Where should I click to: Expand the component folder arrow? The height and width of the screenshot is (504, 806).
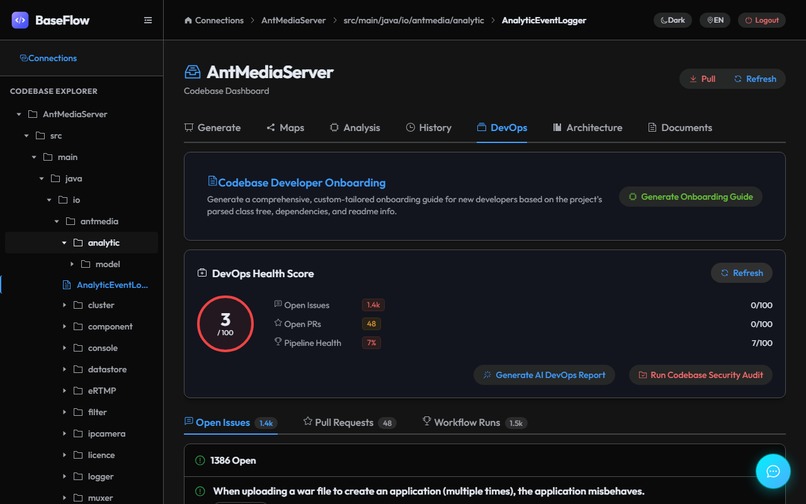[64, 327]
